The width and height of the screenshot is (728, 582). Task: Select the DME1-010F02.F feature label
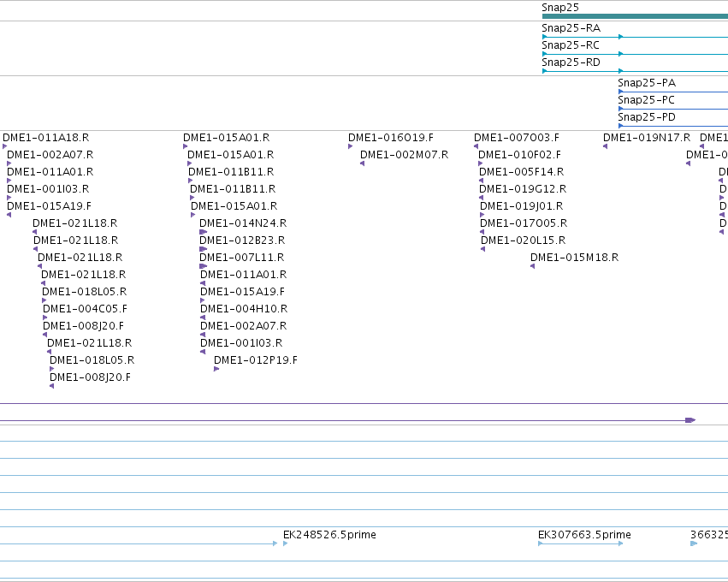(x=519, y=155)
